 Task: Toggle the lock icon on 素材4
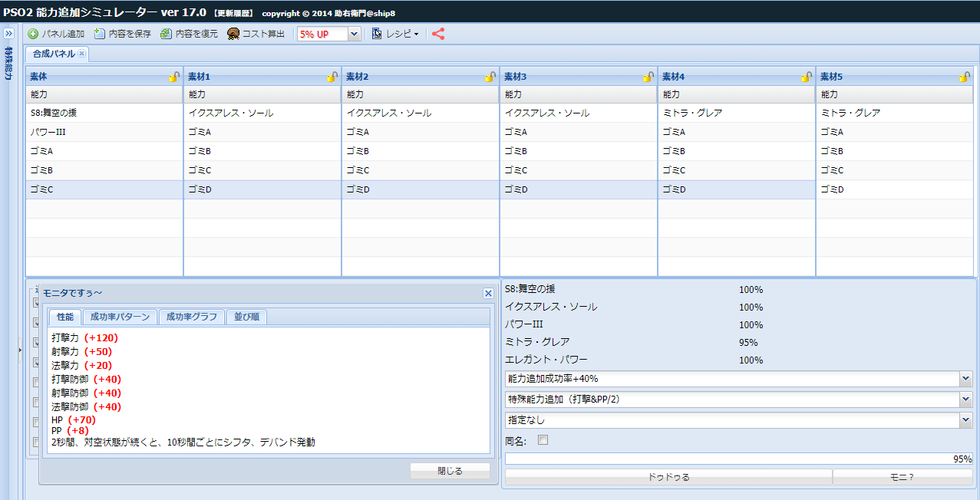[807, 77]
